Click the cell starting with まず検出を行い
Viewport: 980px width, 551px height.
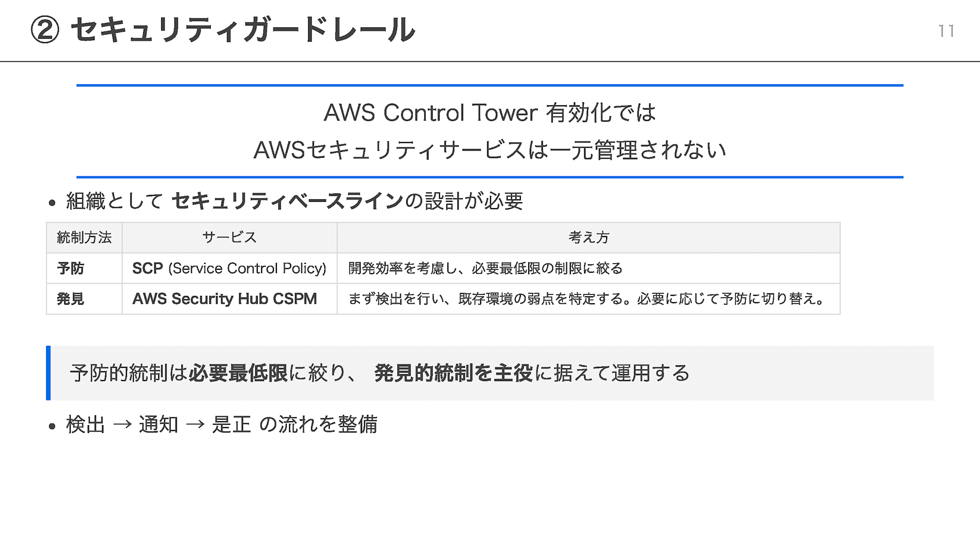[x=588, y=299]
